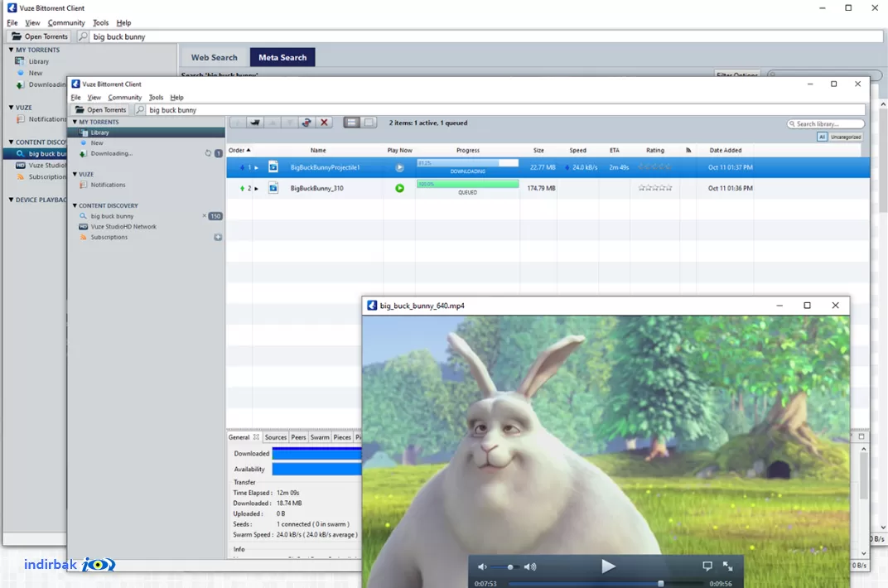
Task: Click the search field containing 'big buck bunny' in front window
Action: tap(506, 110)
